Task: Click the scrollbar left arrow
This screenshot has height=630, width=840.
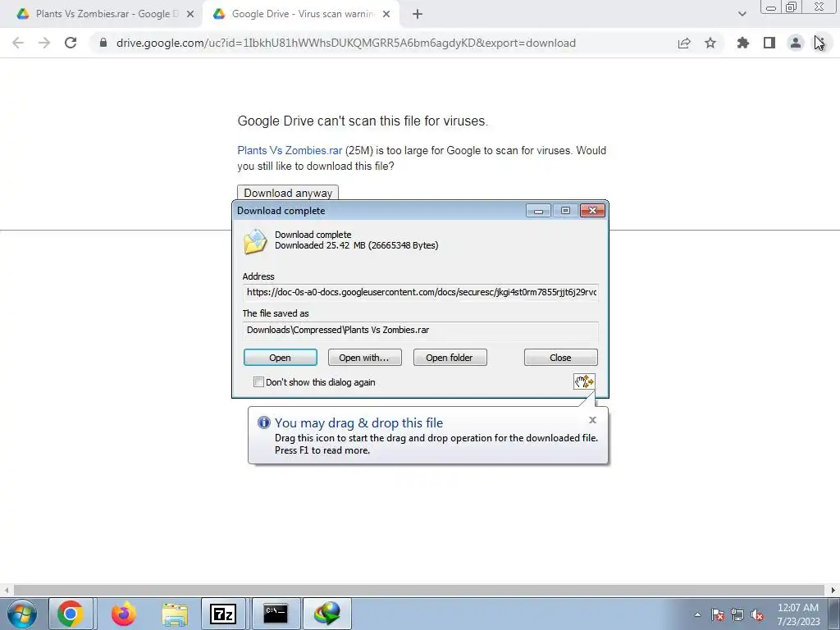Action: click(x=6, y=590)
